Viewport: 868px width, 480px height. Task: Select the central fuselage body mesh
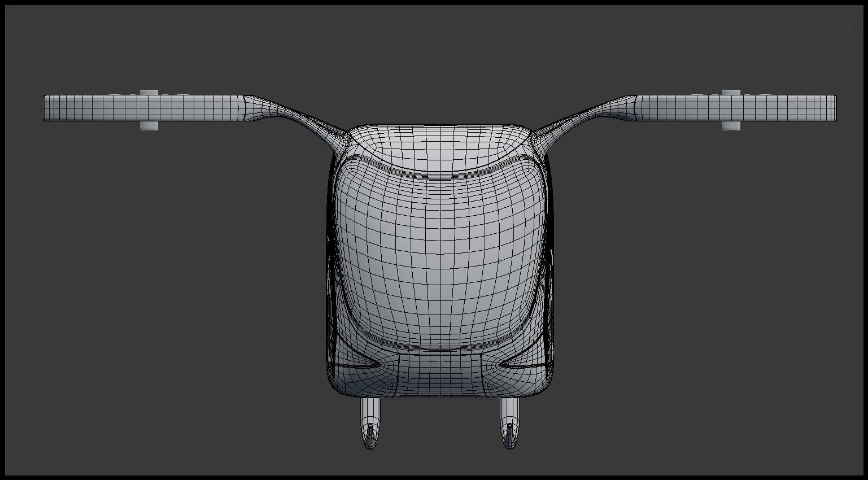pos(439,260)
